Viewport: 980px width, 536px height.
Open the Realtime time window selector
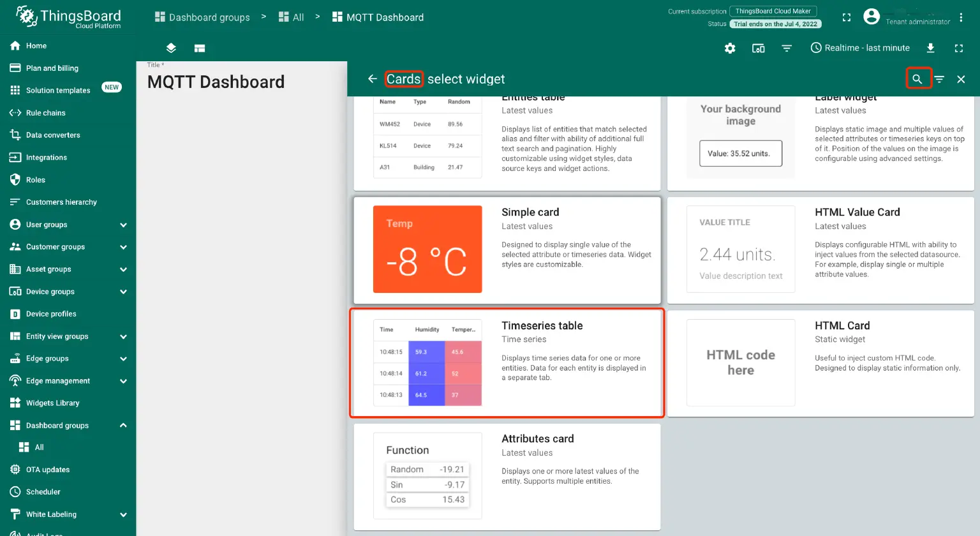[860, 47]
